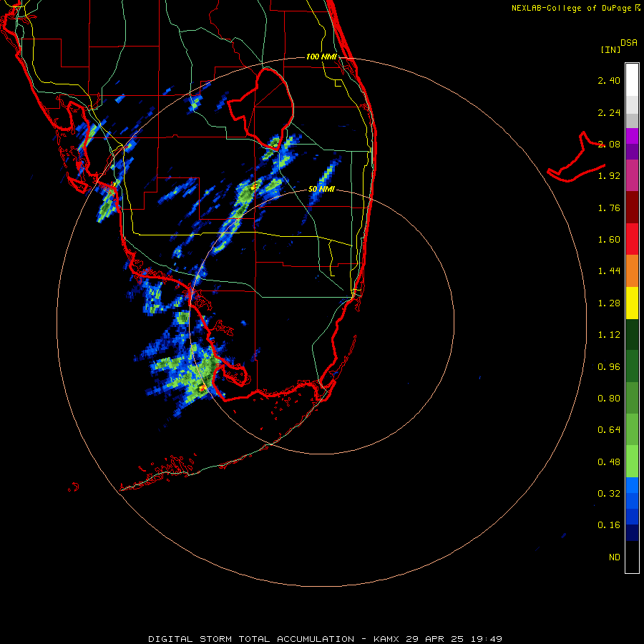The image size is (644, 644).
Task: Click the NEXLAB-College of DuPage label
Action: (x=572, y=8)
